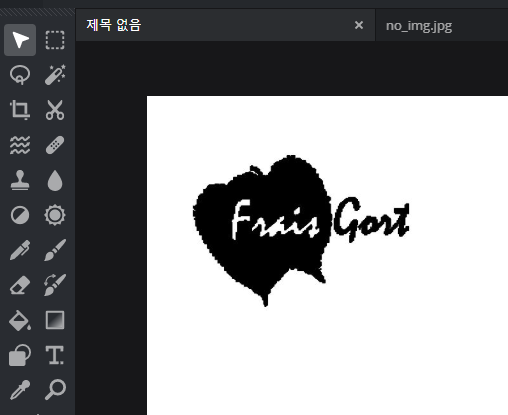Switch to the 제목 없음 tab

pos(225,25)
